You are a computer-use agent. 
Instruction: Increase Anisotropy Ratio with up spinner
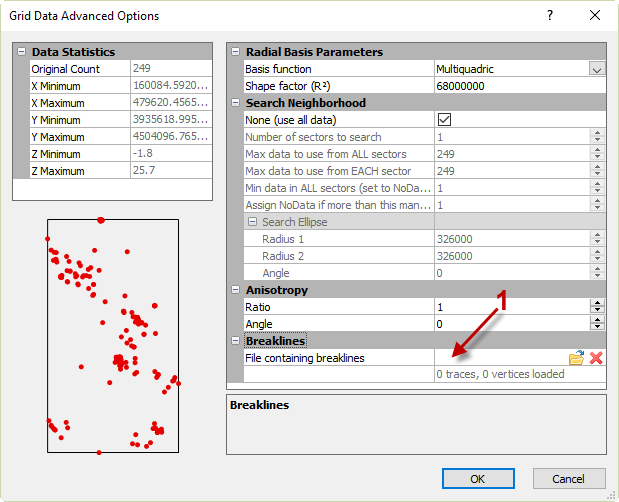pyautogui.click(x=597, y=303)
